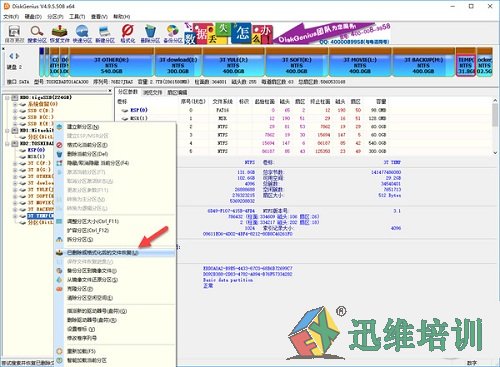This screenshot has height=367, width=500.
Task: Select the ESP(0) item under HD2 in the tree
Action: coord(36,150)
